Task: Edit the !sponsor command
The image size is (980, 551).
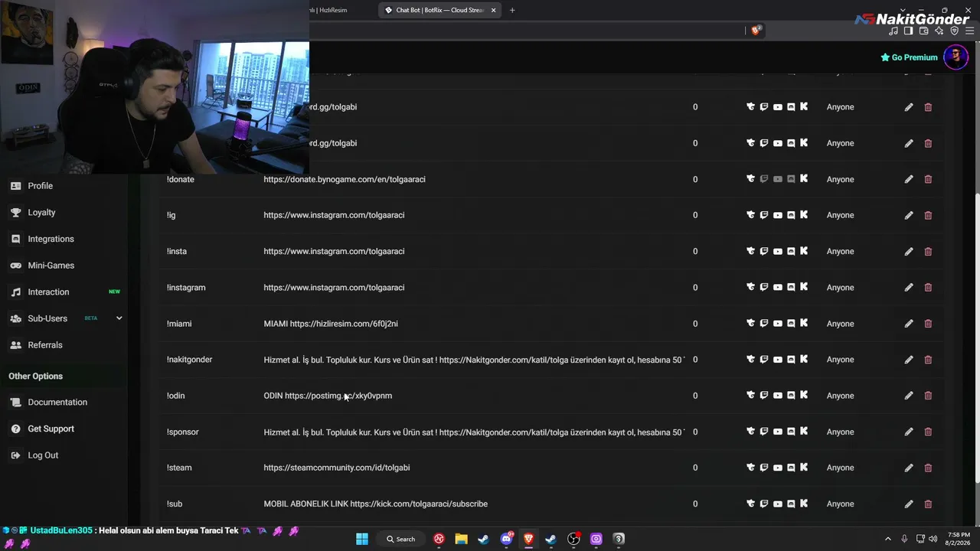Action: [909, 432]
